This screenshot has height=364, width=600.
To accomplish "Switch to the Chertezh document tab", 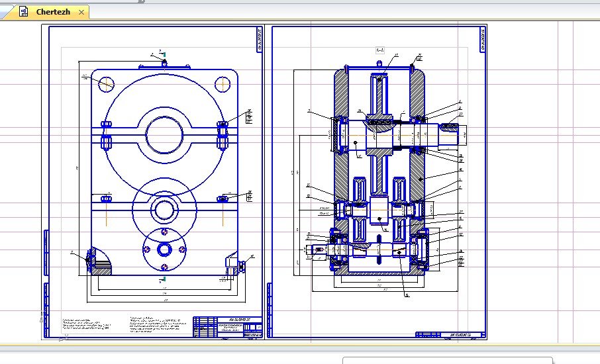I will click(x=53, y=12).
